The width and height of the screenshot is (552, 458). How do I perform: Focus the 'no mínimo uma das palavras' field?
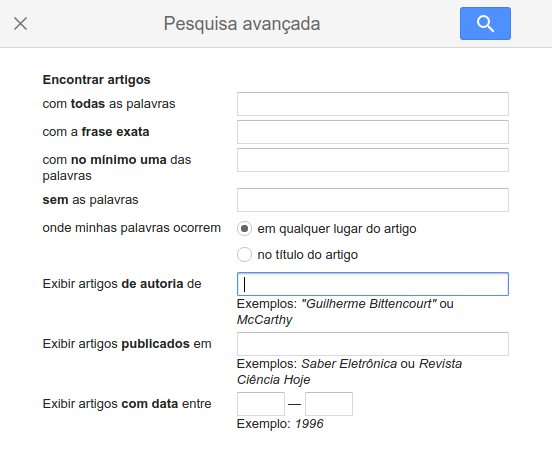pyautogui.click(x=373, y=160)
